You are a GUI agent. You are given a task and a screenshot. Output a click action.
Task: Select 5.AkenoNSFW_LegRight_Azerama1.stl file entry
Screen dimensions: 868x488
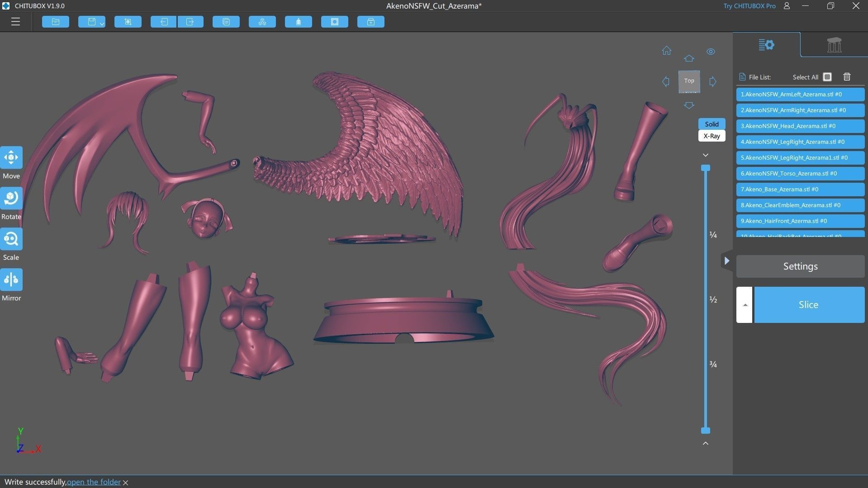[800, 158]
